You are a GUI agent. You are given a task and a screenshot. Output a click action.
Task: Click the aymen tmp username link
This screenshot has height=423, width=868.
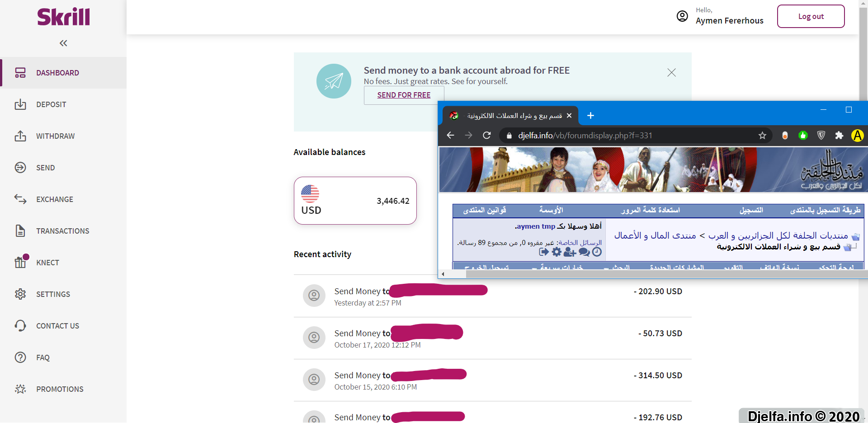(x=535, y=226)
